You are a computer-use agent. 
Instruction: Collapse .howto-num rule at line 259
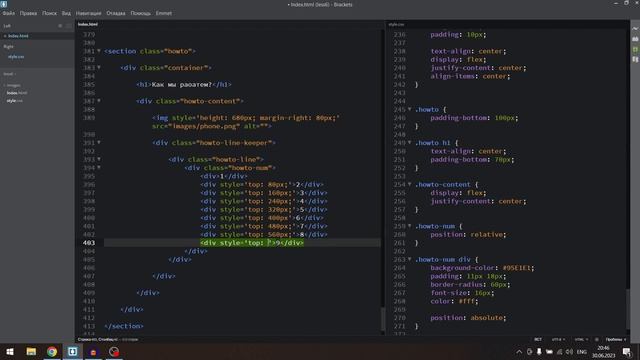tap(409, 226)
